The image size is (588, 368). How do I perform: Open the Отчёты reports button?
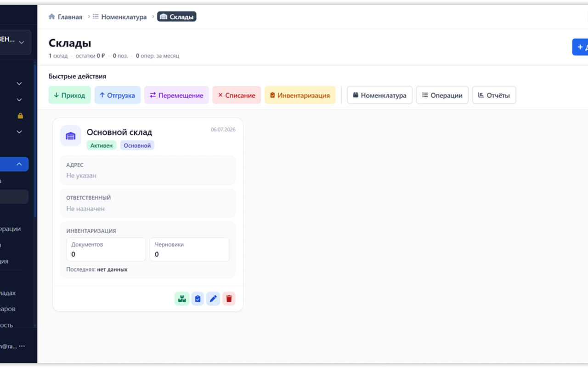coord(494,95)
